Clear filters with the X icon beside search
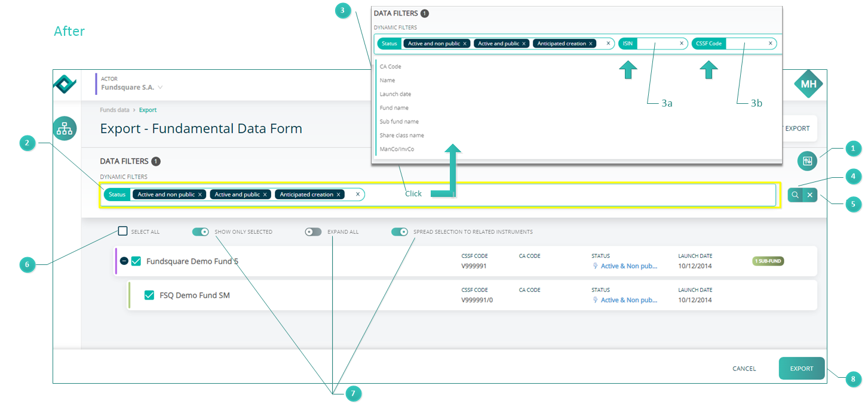This screenshot has height=407, width=868. [x=810, y=195]
